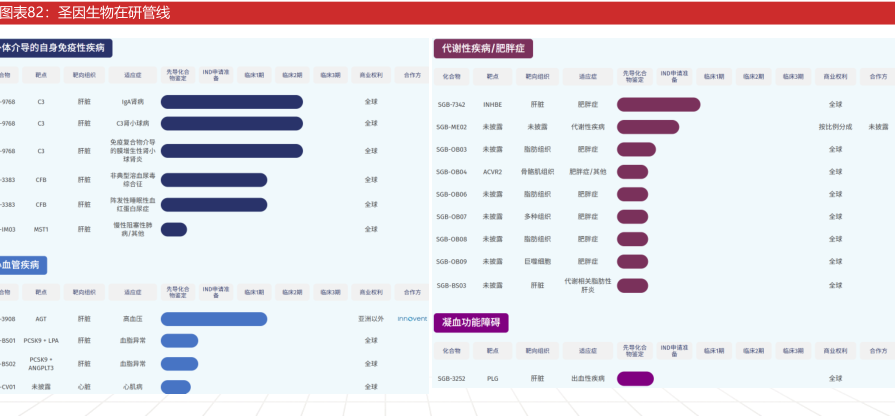
Task: Click the 按比例分成 commercial rights text
Action: (x=835, y=127)
